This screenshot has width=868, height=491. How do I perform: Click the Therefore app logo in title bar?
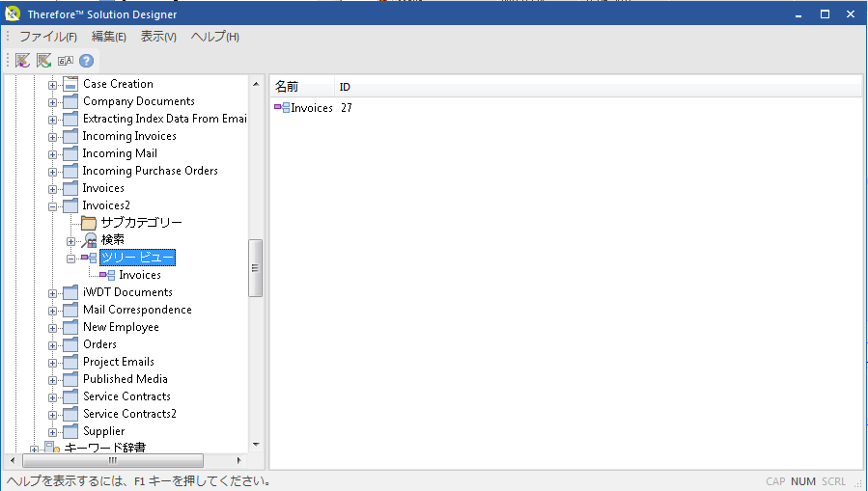13,14
